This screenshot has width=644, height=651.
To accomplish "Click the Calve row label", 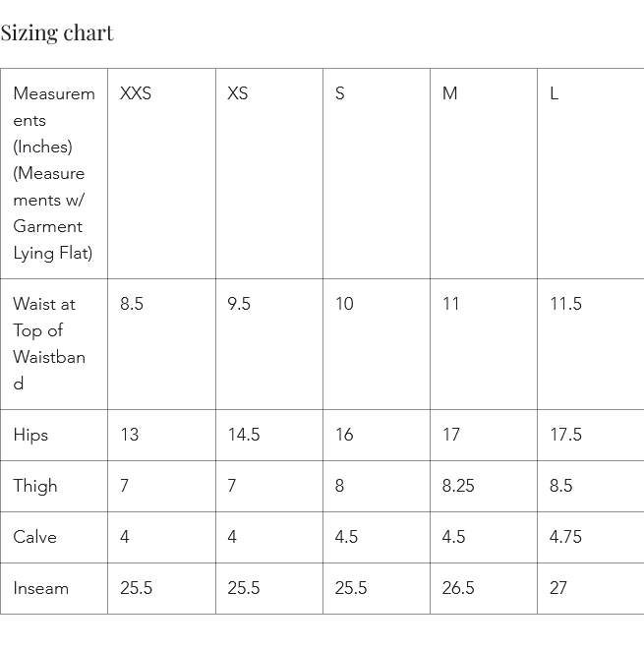I will [x=34, y=537].
